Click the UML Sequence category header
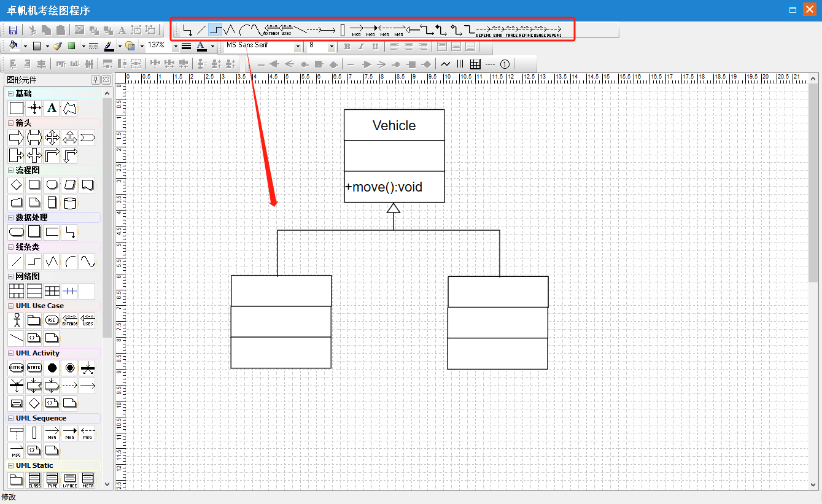 coord(41,418)
